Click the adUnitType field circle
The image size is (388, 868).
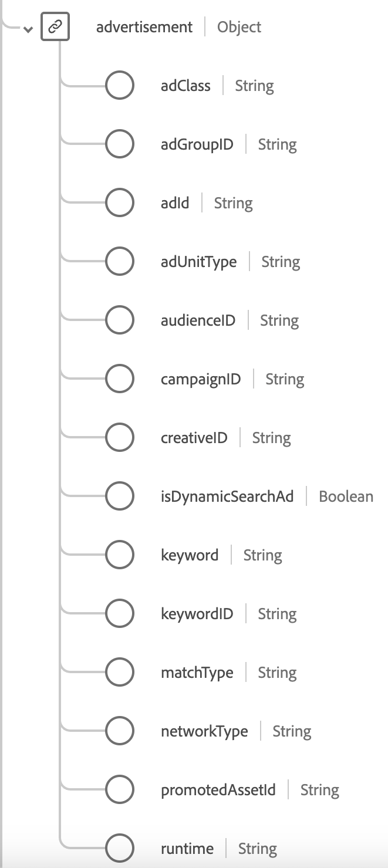120,262
